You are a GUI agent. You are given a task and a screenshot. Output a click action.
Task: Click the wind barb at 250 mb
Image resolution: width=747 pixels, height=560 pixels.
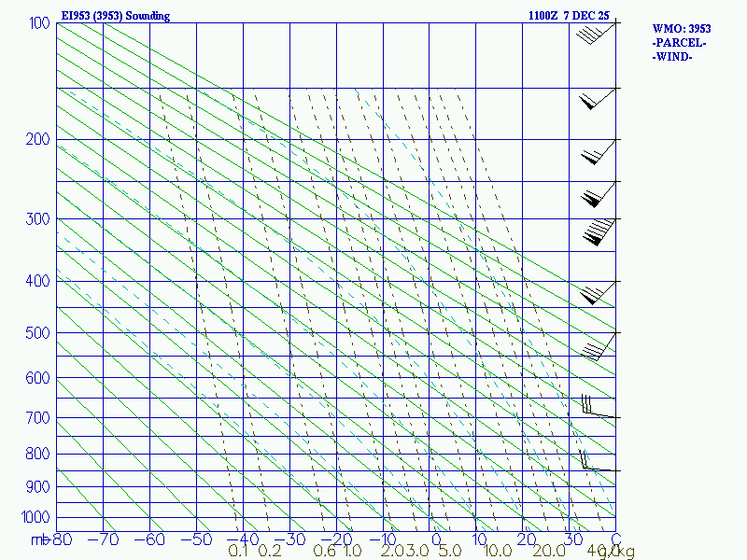pyautogui.click(x=599, y=194)
